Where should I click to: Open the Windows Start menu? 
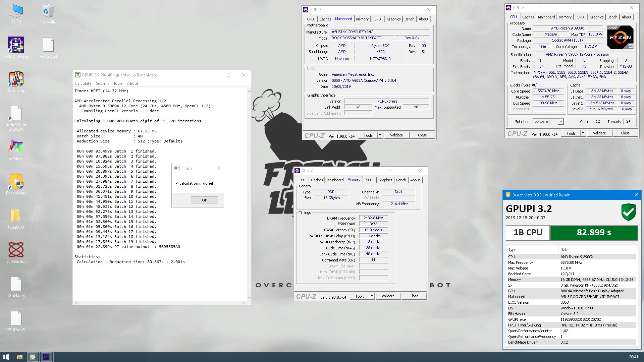coord(6,357)
